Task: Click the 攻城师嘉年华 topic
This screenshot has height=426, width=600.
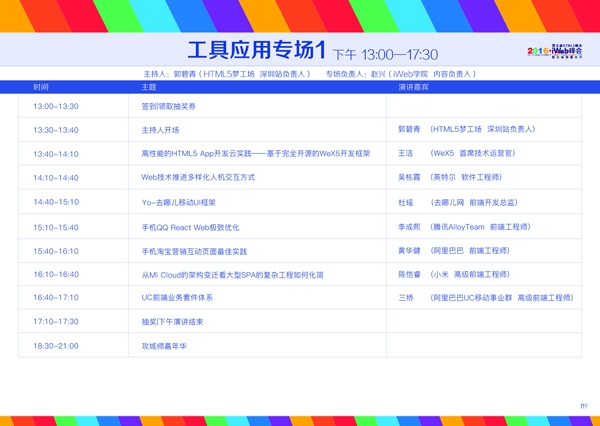Action: pyautogui.click(x=164, y=346)
